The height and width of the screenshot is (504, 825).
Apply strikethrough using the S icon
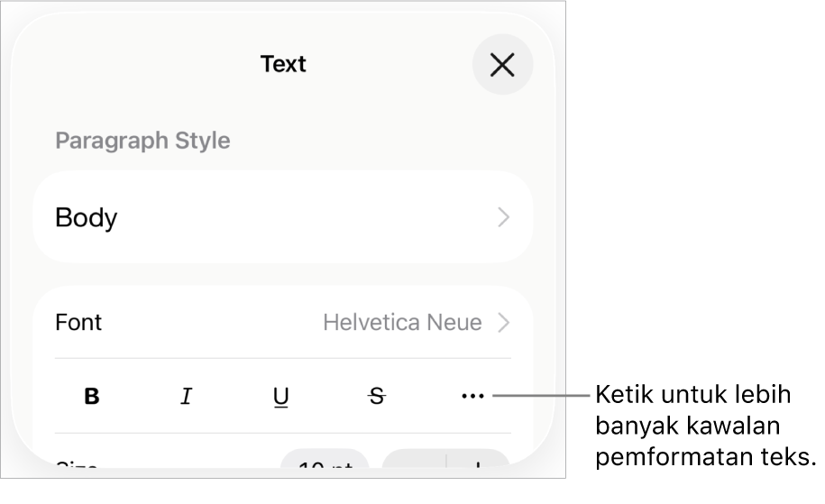pos(377,396)
